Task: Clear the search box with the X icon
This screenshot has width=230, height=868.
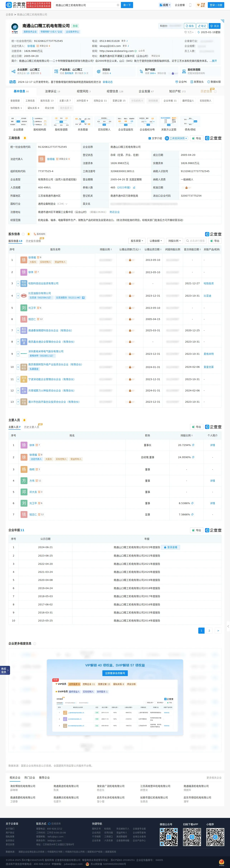Action: (118, 5)
